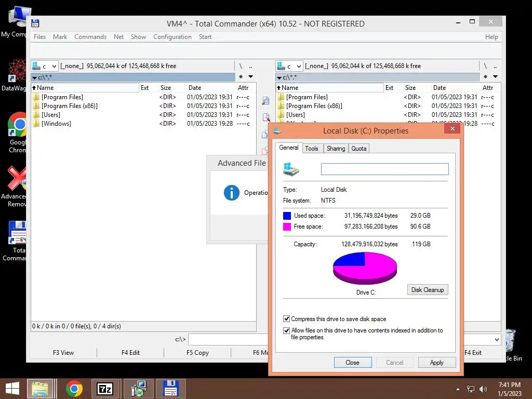Select Program Files folder in right panel
The width and height of the screenshot is (532, 399).
tap(307, 97)
